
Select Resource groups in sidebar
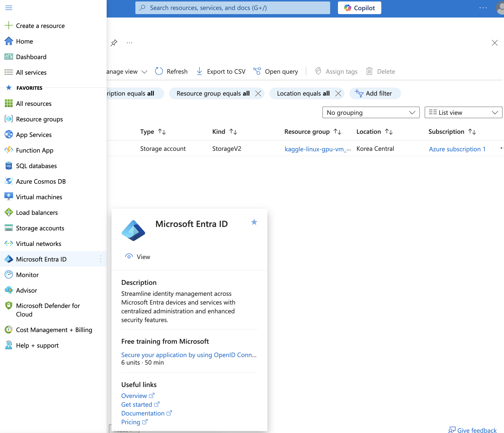click(x=39, y=119)
